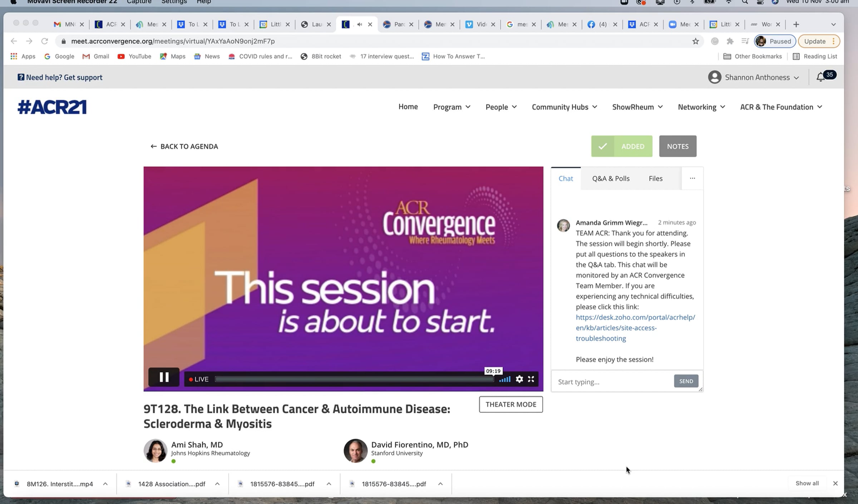Switch to the Q&A & Polls tab
This screenshot has width=858, height=504.
(x=611, y=179)
